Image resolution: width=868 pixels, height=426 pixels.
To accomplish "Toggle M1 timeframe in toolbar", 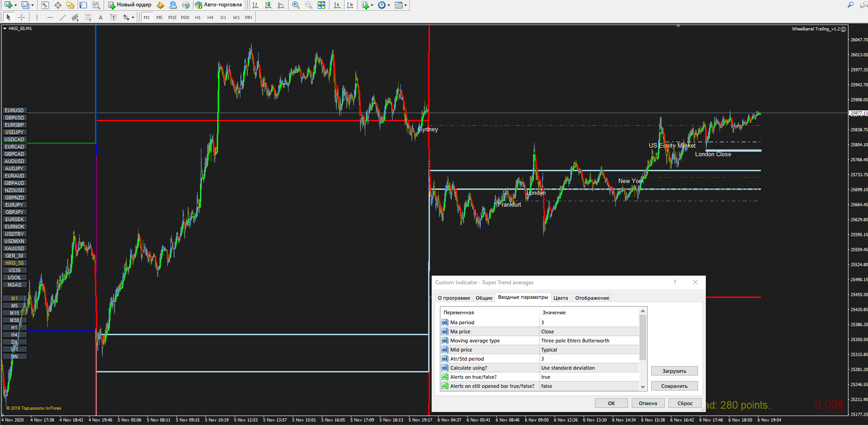I will pos(147,17).
